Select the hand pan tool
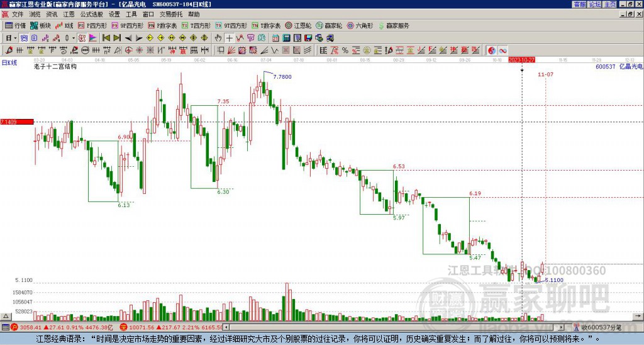 pyautogui.click(x=218, y=38)
